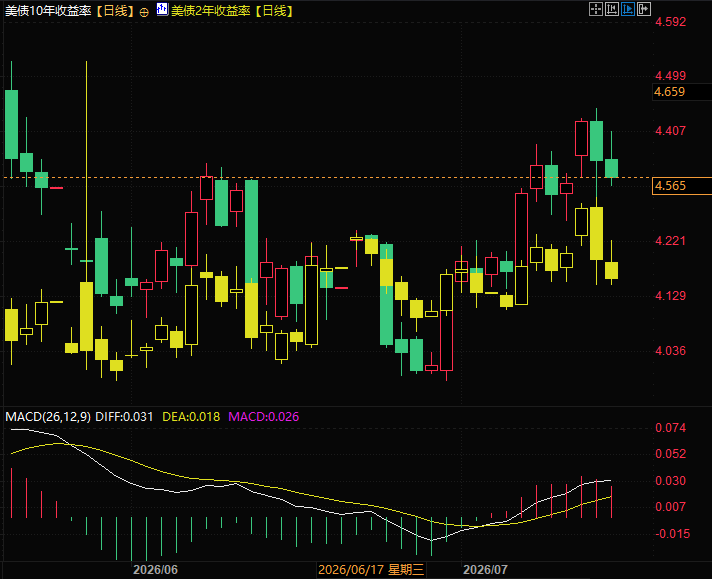Click the 4.592 top axis value
This screenshot has height=579, width=712.
click(670, 22)
